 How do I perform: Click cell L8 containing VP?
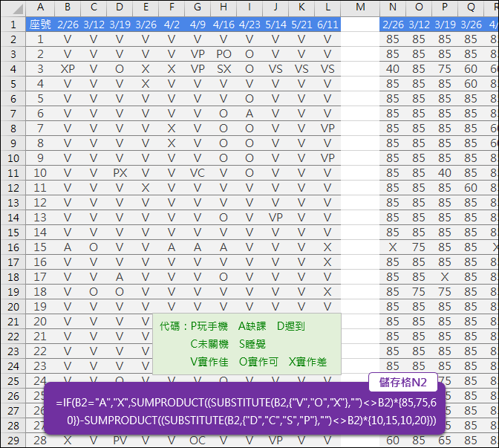pos(327,129)
